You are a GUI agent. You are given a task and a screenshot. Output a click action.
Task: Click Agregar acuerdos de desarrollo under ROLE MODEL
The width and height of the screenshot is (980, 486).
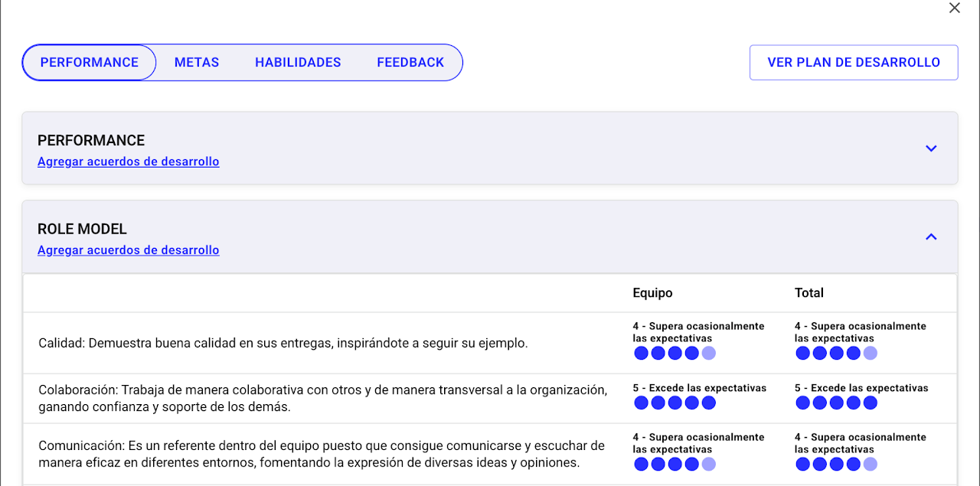[x=129, y=250]
